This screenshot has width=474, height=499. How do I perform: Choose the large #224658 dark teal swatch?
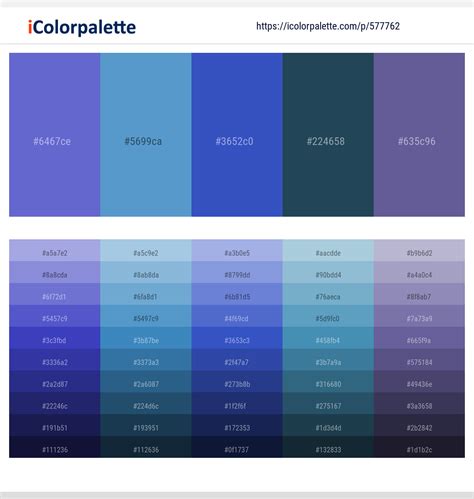328,135
